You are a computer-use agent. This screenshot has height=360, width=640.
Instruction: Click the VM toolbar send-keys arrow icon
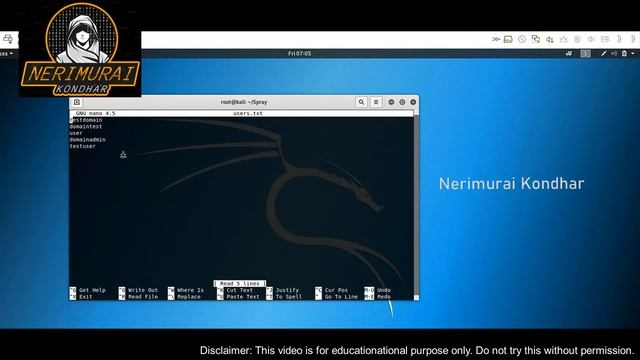pos(496,39)
